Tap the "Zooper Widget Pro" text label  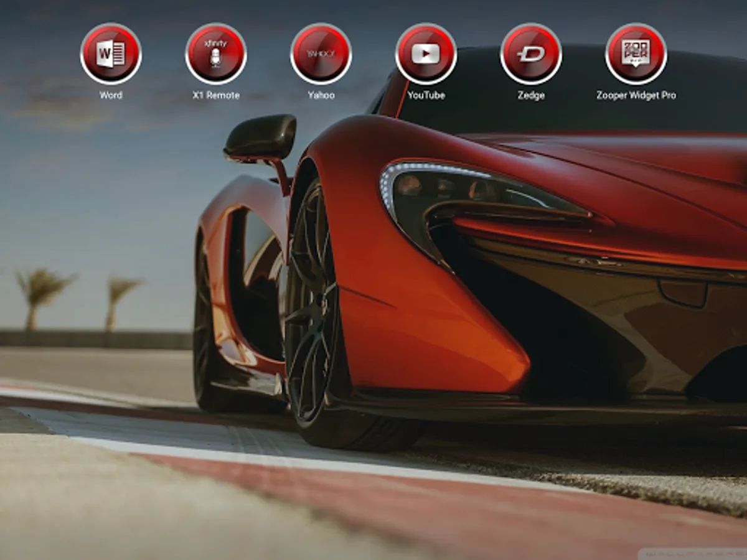636,95
